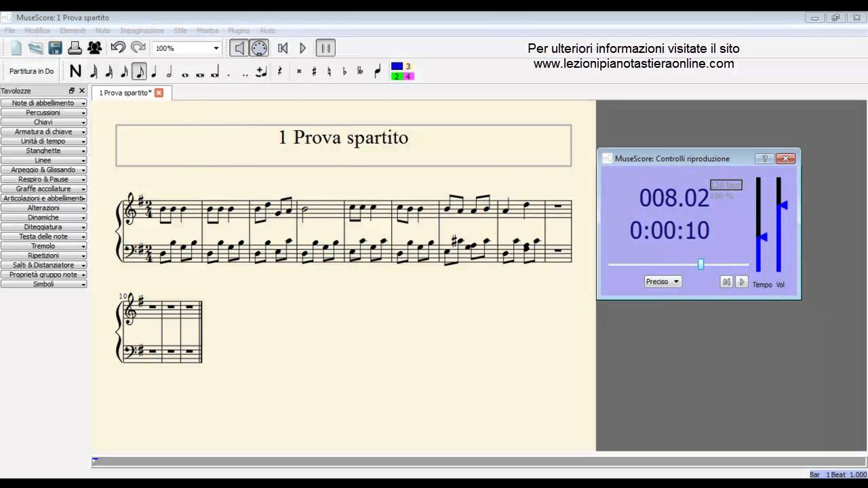This screenshot has width=868, height=488.
Task: Apply a sharp accidental
Action: [314, 71]
